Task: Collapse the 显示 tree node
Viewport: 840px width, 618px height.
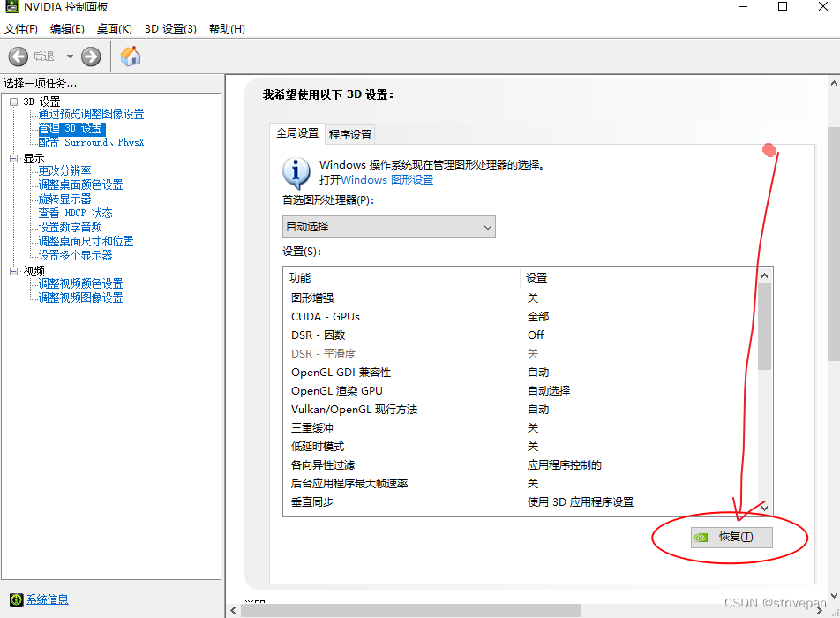Action: tap(14, 158)
